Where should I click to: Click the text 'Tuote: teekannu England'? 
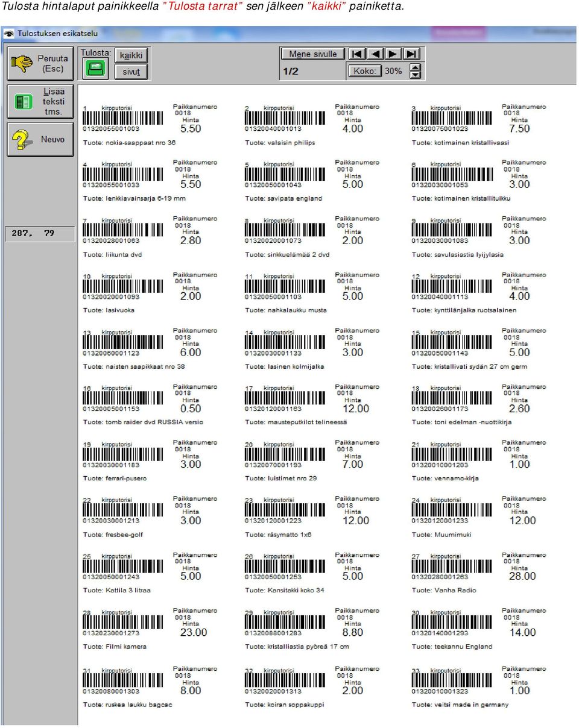(x=452, y=647)
